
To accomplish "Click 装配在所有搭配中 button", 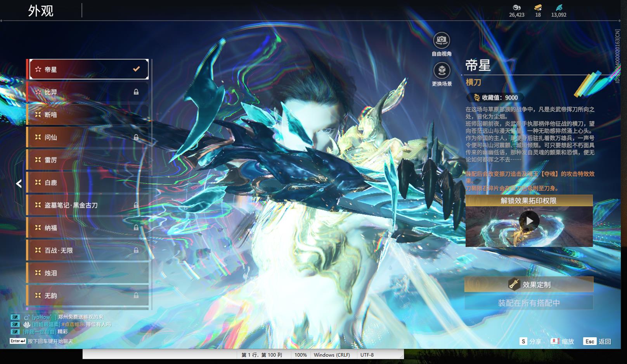I will pos(529,303).
